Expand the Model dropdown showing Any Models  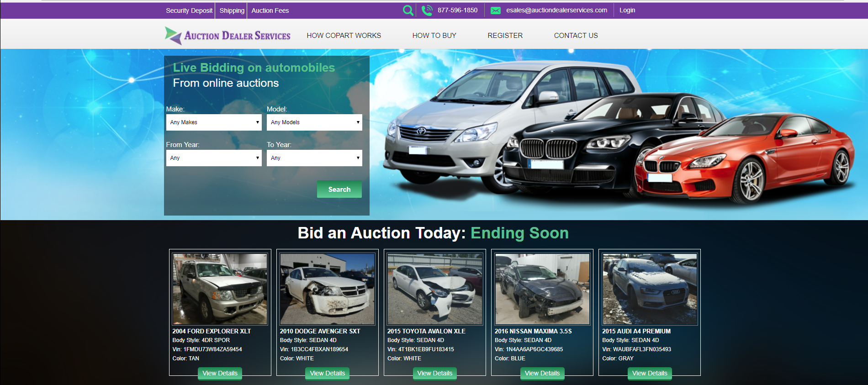314,122
